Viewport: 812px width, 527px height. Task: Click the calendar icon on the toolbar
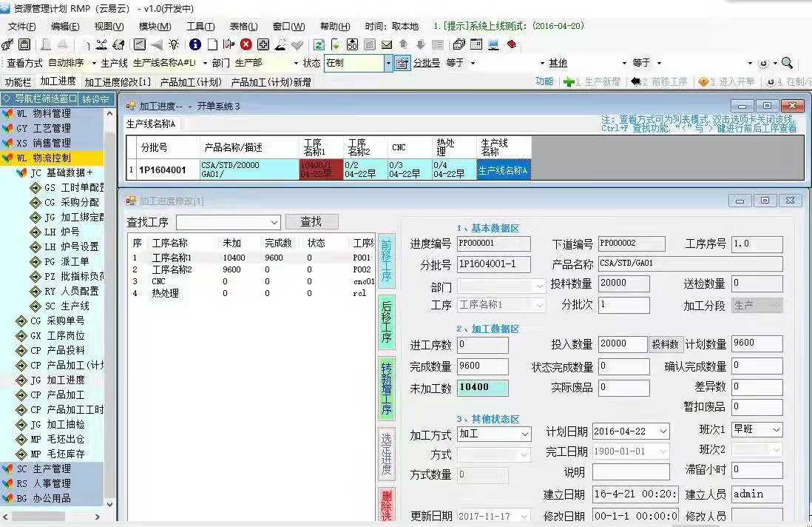pyautogui.click(x=476, y=44)
